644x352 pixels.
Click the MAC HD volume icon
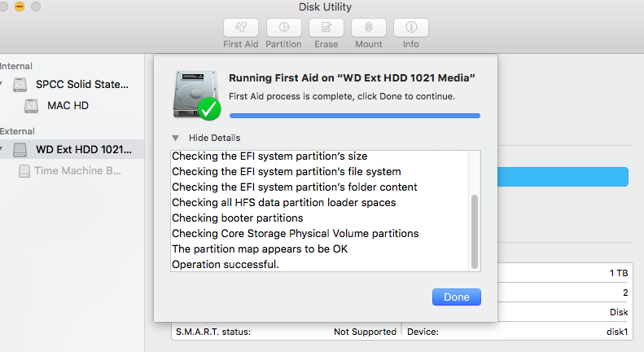pos(32,105)
